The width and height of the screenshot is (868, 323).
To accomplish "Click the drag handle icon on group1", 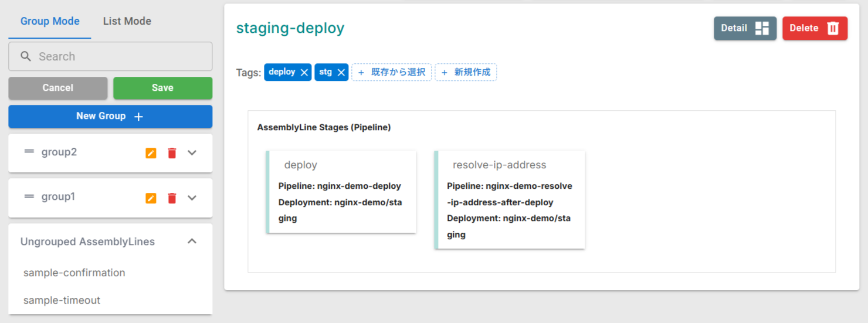I will tap(29, 197).
